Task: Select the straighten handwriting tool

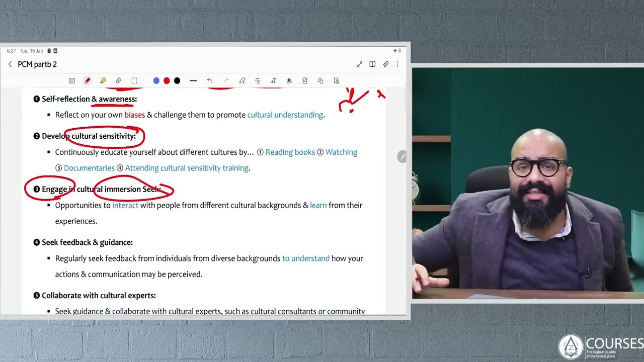Action: pos(258,80)
